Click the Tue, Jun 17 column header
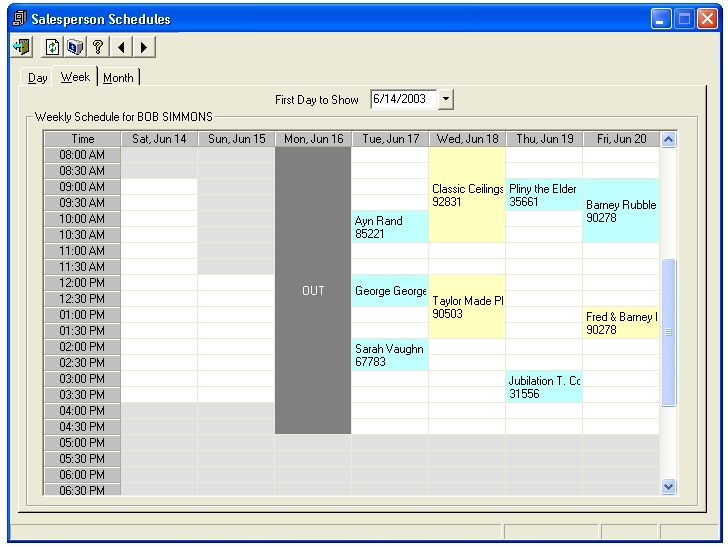Viewport: 728px width, 547px height. tap(390, 139)
